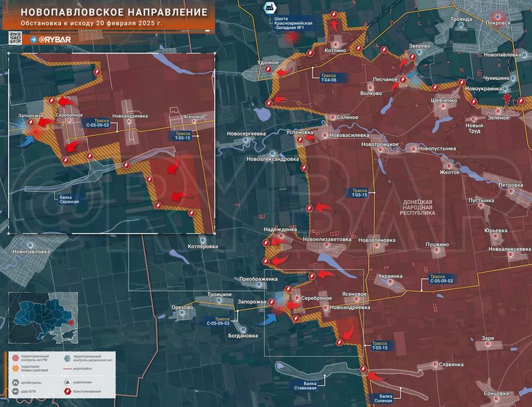This screenshot has width=532, height=407.
Task: Click the Telegram icon beside @RYBAR
Action: 33,39
